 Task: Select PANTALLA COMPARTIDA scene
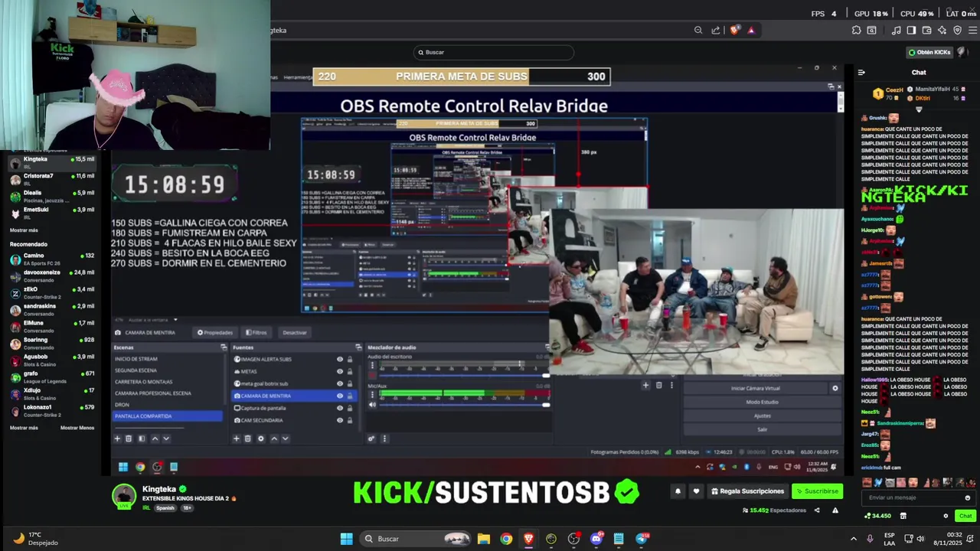coord(168,416)
